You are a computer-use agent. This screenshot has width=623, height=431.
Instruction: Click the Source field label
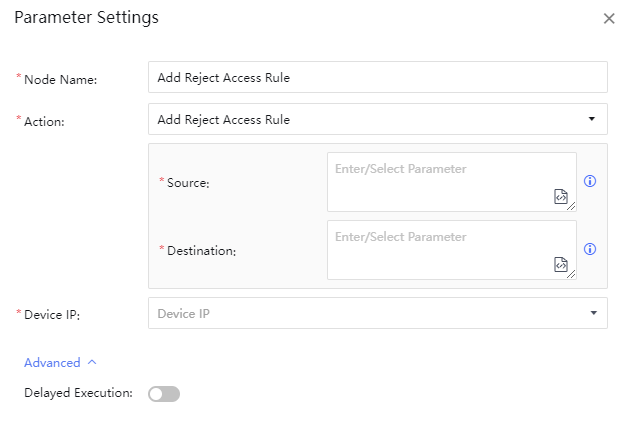(188, 183)
